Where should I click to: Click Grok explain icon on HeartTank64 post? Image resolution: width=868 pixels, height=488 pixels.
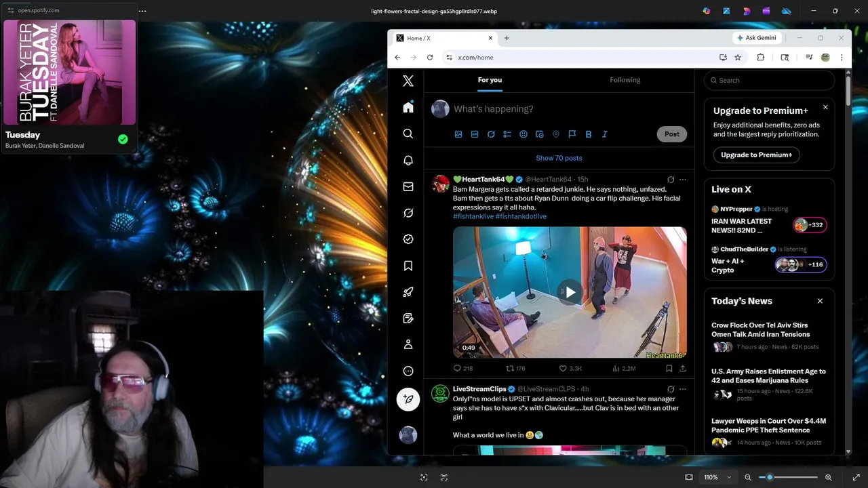tap(671, 180)
